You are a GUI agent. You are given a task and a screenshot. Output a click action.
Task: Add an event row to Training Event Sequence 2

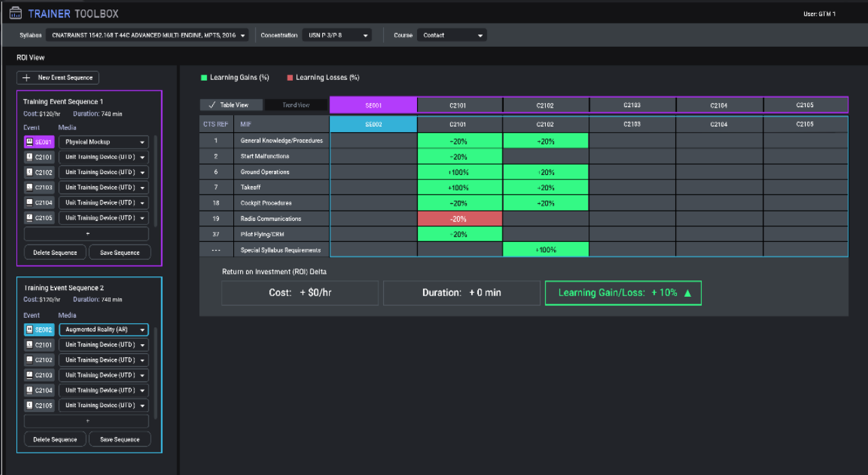pyautogui.click(x=87, y=421)
